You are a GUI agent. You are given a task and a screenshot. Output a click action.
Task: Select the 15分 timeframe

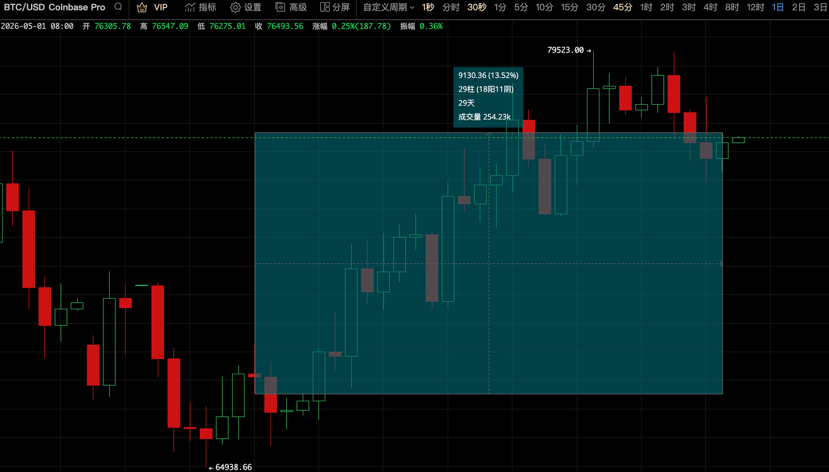point(570,7)
